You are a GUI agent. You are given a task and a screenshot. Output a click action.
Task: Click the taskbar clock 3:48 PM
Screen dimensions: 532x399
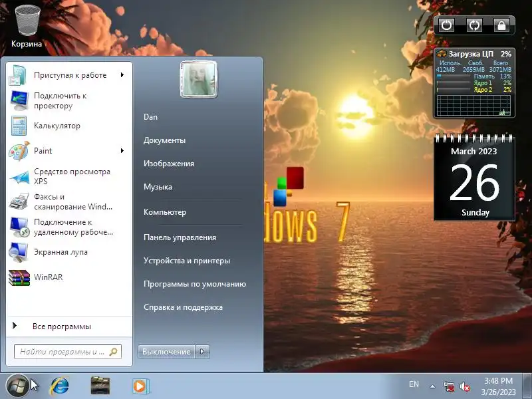click(498, 381)
